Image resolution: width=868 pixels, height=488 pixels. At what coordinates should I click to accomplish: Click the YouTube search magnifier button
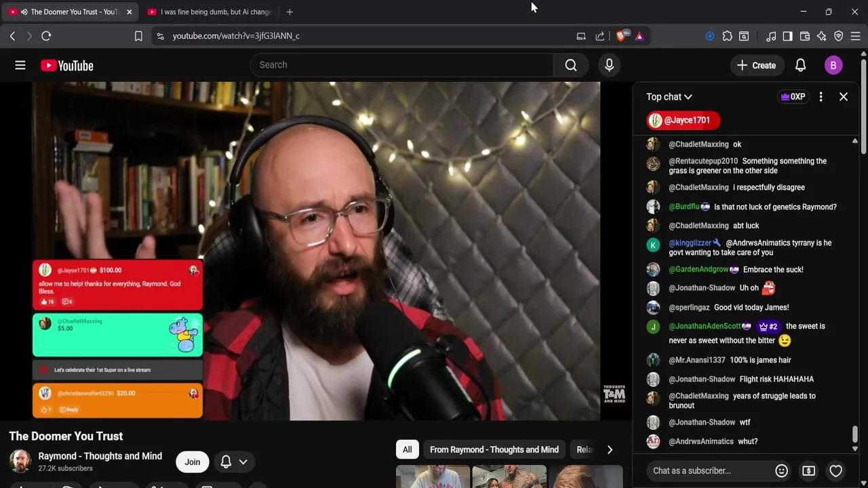[571, 65]
